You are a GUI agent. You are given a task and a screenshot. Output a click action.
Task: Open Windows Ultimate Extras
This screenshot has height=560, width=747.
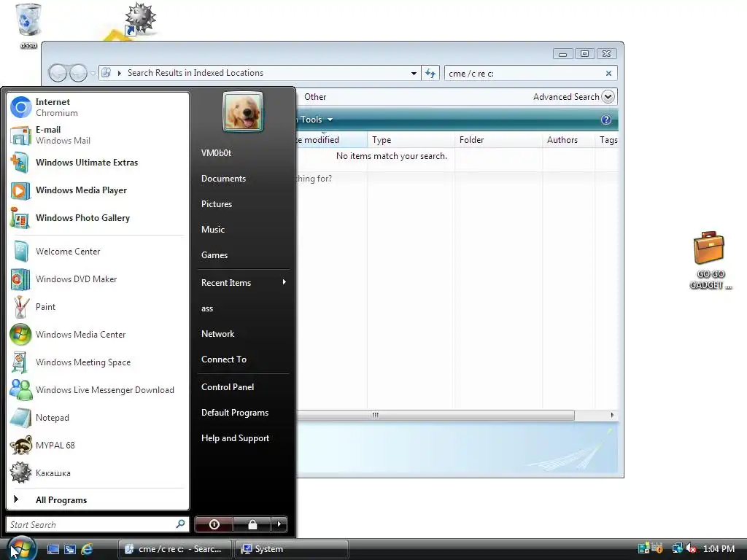tap(98, 163)
